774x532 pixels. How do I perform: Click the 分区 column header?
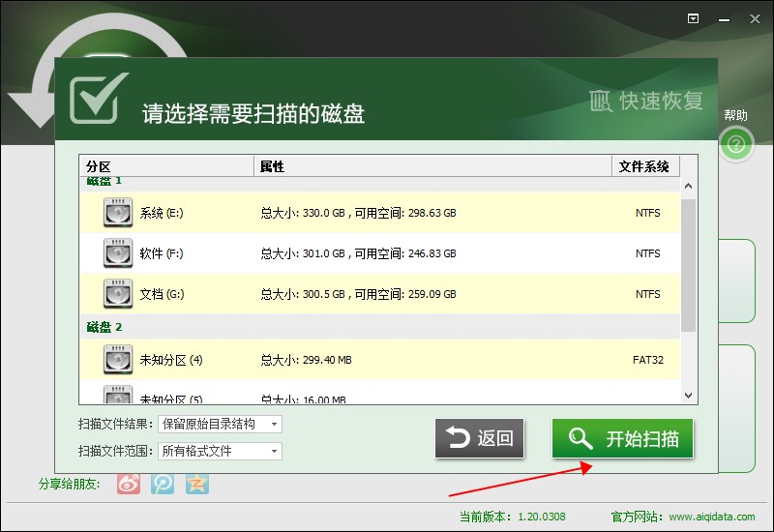(166, 166)
